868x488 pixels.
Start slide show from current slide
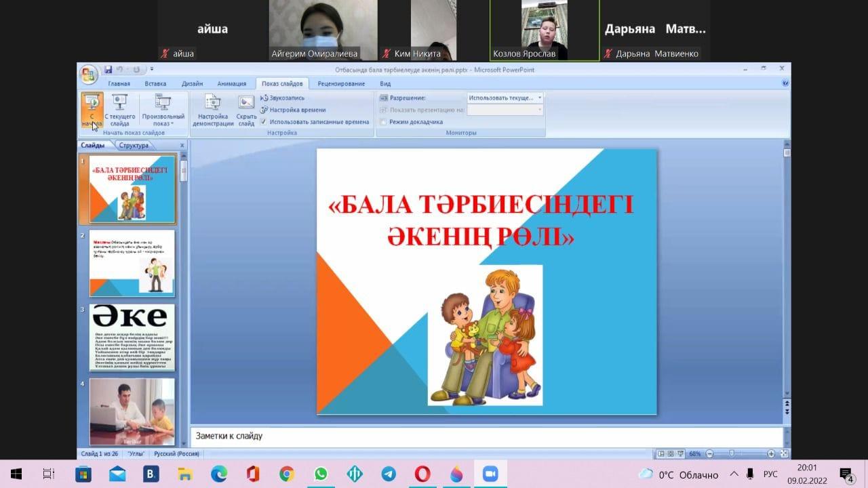tap(120, 110)
